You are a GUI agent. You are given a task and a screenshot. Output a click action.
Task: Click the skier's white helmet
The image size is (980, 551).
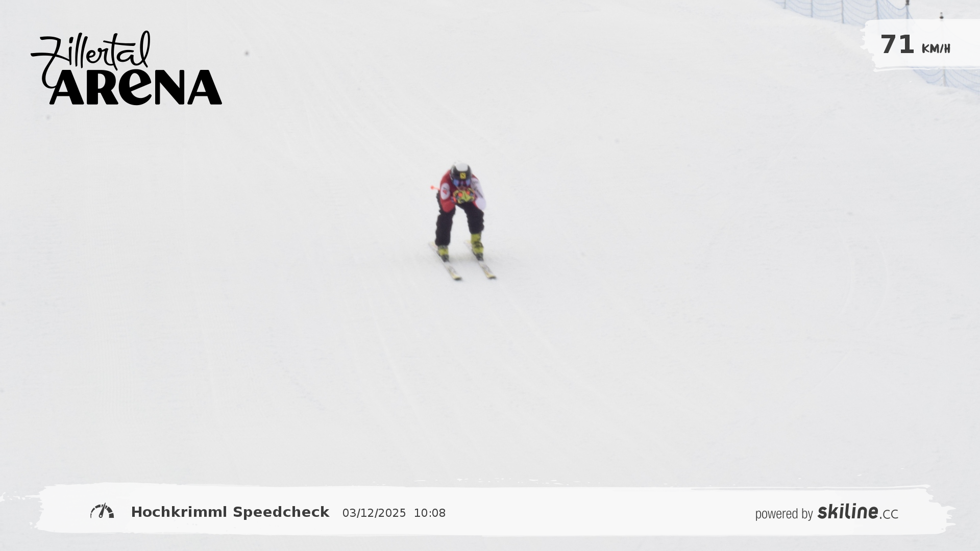(x=460, y=170)
